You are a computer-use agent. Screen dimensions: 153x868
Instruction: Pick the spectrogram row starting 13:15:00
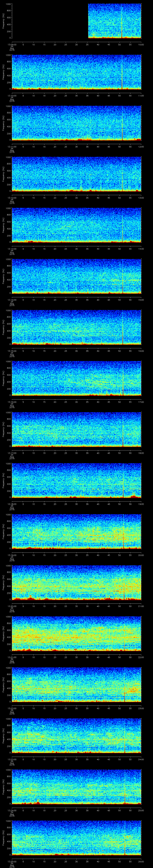[77, 327]
